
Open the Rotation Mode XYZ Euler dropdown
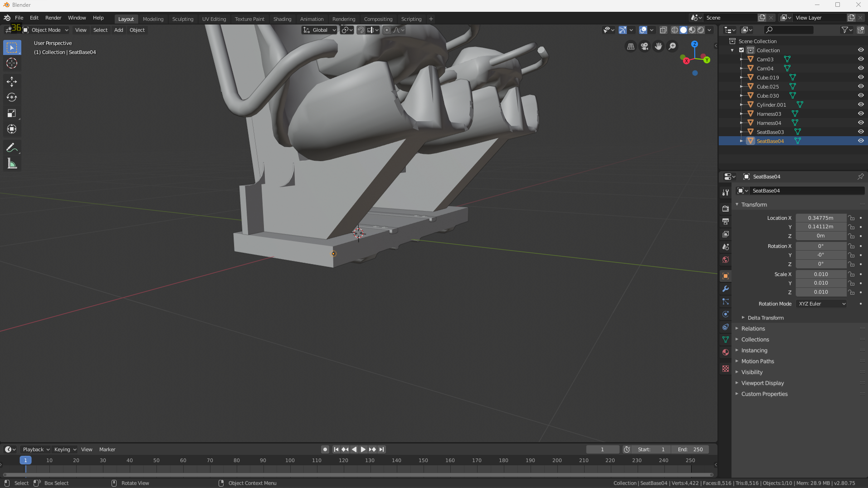pyautogui.click(x=821, y=304)
